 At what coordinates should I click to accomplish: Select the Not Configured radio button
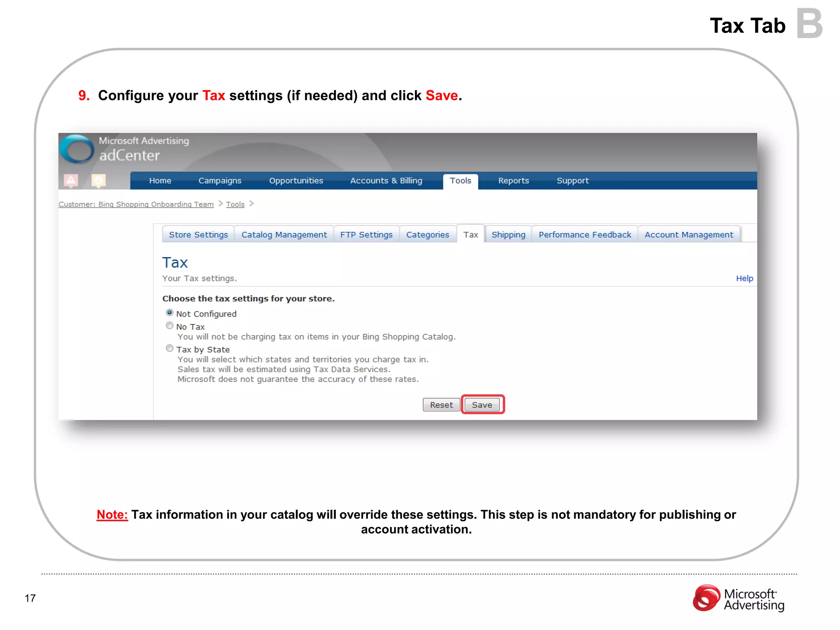click(169, 313)
